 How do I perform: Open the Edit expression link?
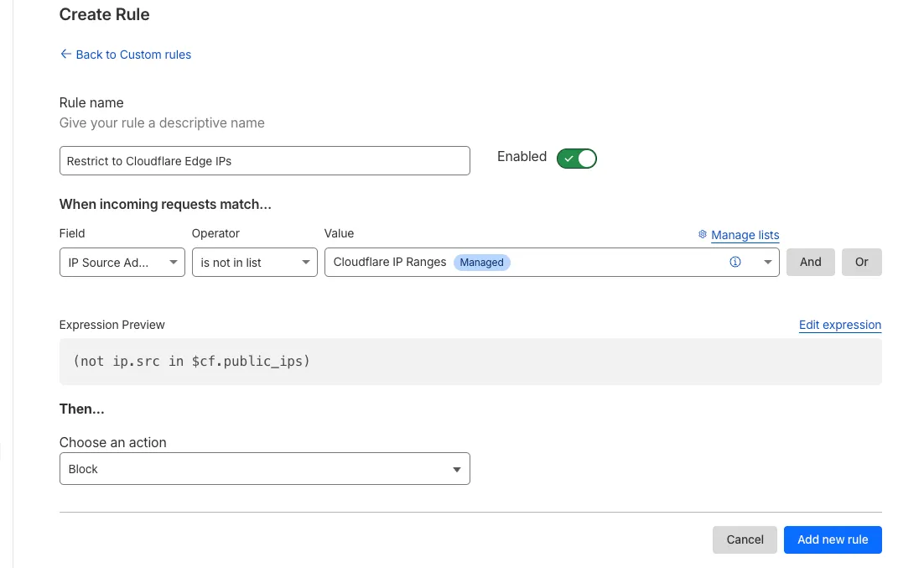tap(839, 325)
